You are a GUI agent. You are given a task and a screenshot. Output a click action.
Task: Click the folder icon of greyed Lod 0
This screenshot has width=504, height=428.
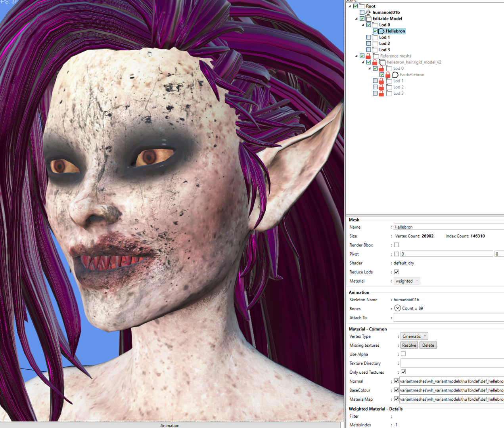click(x=389, y=69)
